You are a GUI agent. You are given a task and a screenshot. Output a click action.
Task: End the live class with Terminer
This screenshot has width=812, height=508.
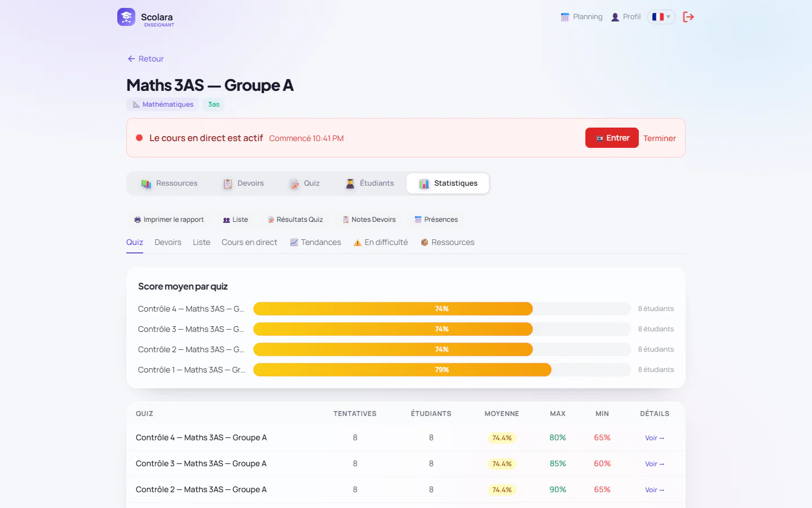point(659,138)
